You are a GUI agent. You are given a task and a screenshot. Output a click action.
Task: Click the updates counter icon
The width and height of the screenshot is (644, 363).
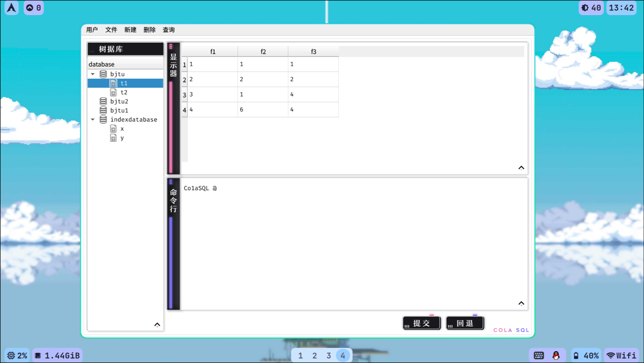click(x=34, y=8)
